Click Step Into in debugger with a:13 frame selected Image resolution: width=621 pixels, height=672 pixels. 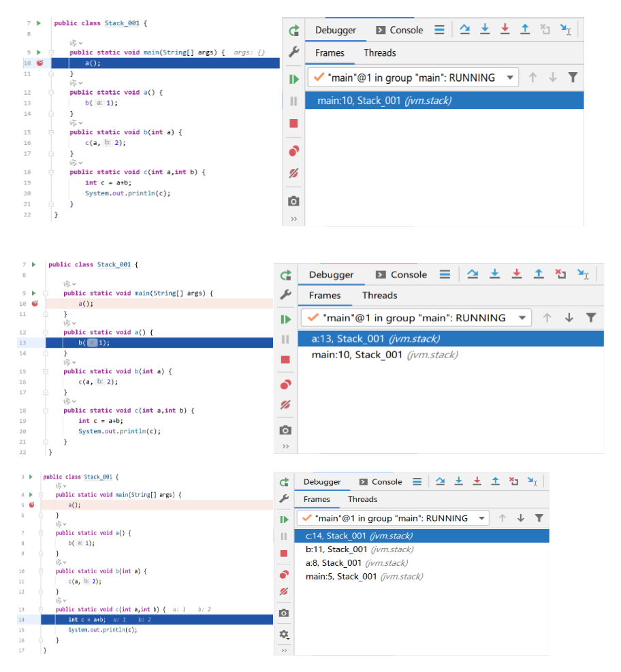495,274
